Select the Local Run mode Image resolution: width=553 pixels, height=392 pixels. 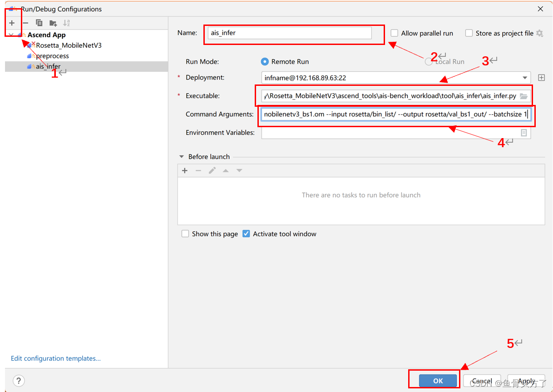429,61
